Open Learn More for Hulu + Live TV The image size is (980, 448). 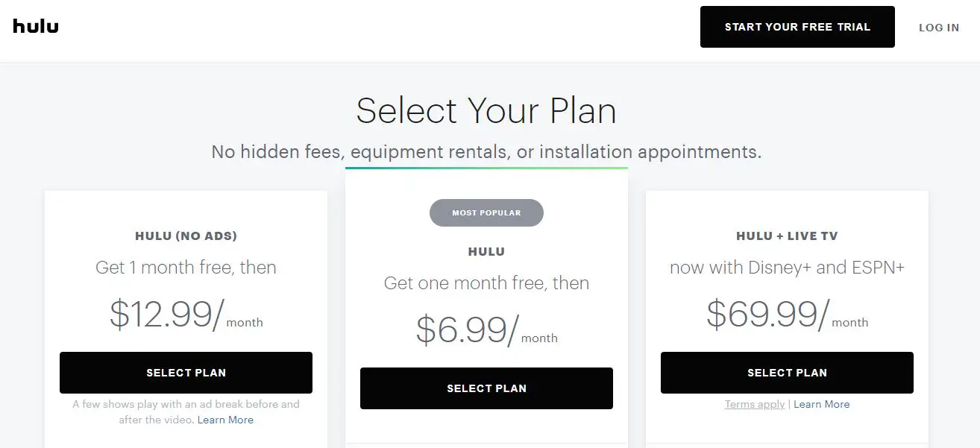[822, 403]
